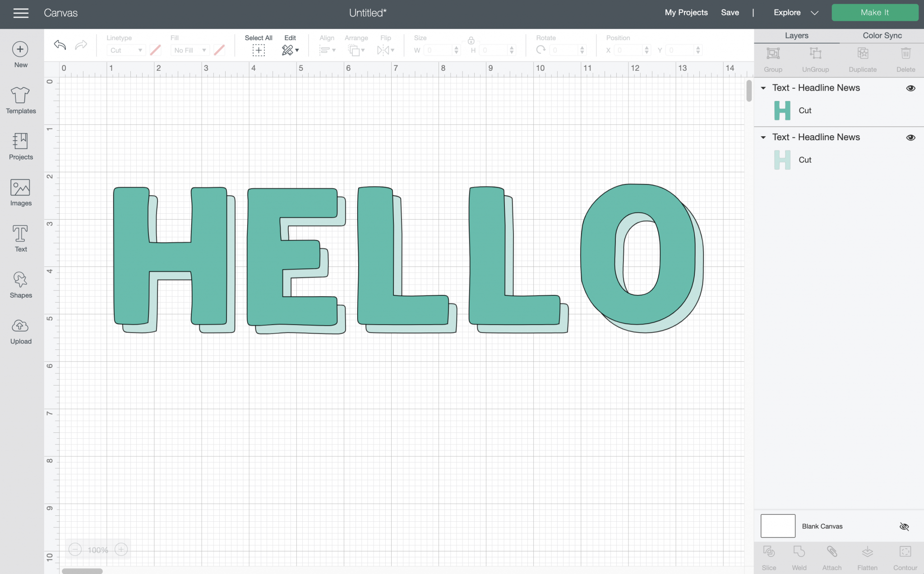The height and width of the screenshot is (574, 924).
Task: Zoom in with the plus icon
Action: 121,550
